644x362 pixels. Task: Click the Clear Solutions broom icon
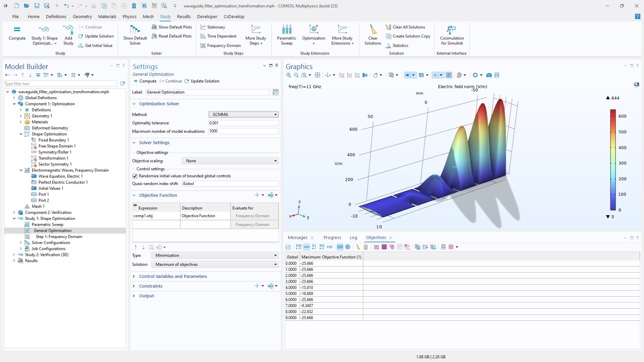point(373,30)
